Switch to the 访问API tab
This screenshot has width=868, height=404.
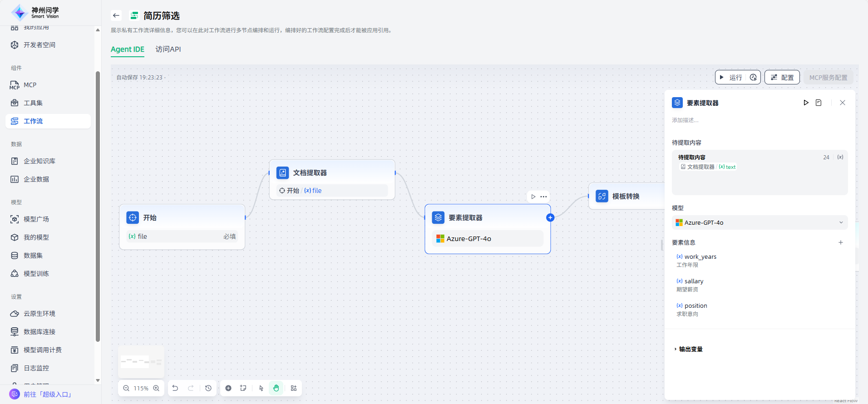(168, 49)
